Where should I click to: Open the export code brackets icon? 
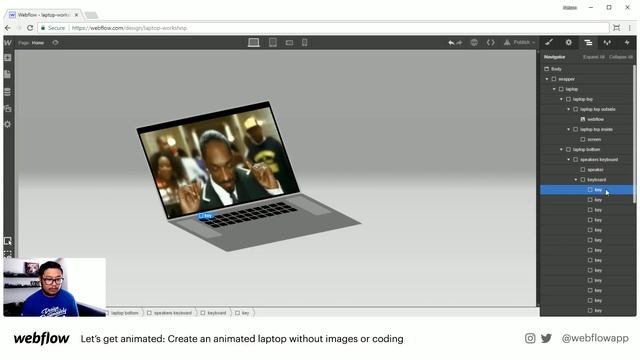491,42
